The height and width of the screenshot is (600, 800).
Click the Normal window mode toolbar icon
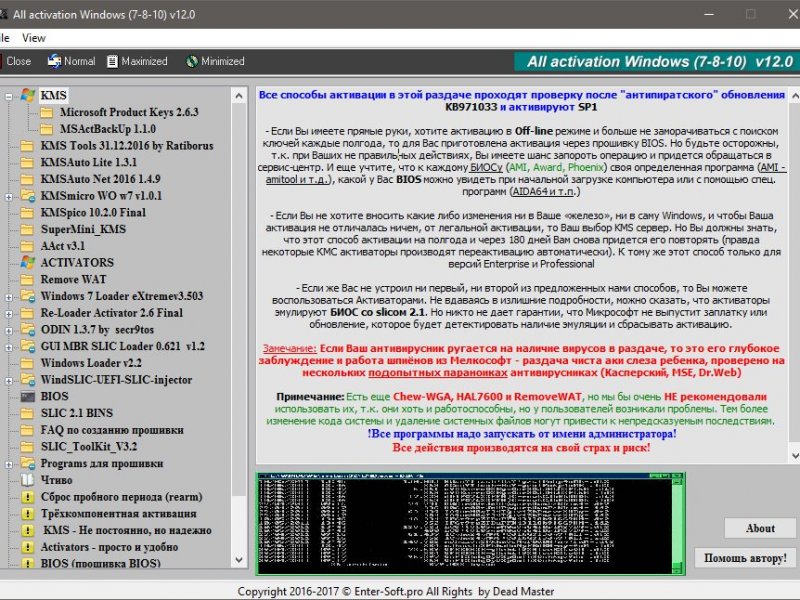55,61
